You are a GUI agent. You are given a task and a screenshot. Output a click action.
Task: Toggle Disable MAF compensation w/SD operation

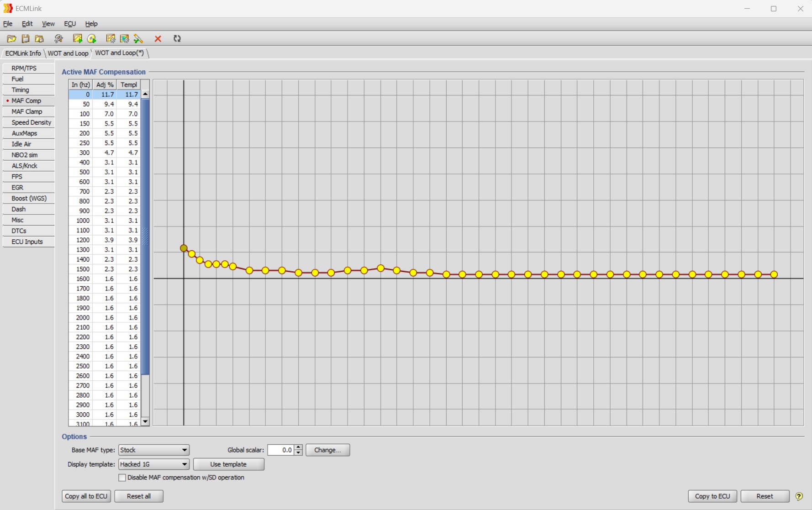122,478
